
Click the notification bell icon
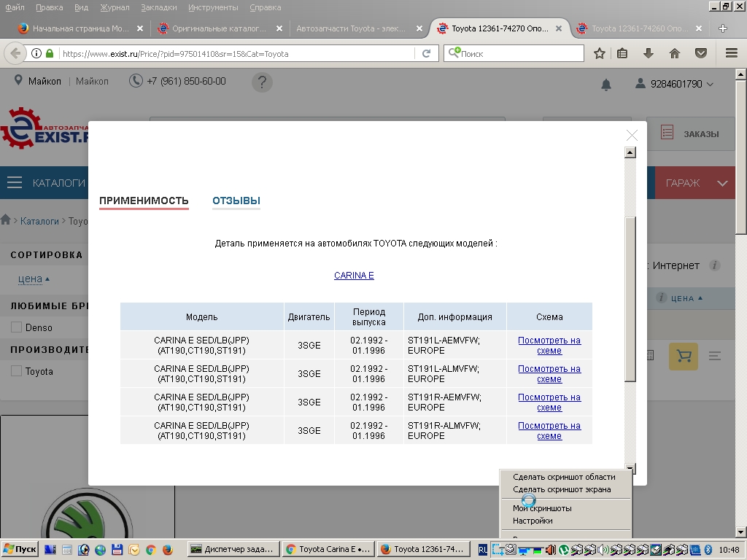click(606, 85)
